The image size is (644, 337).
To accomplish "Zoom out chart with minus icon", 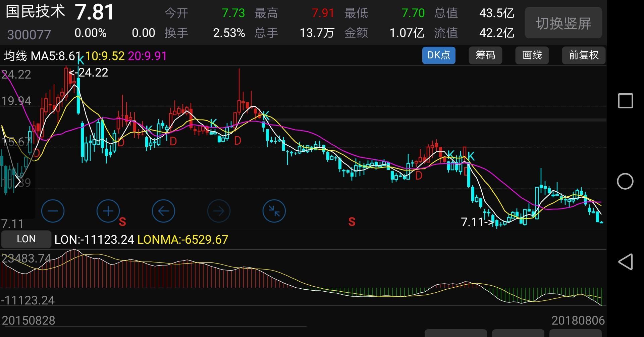I will click(53, 211).
